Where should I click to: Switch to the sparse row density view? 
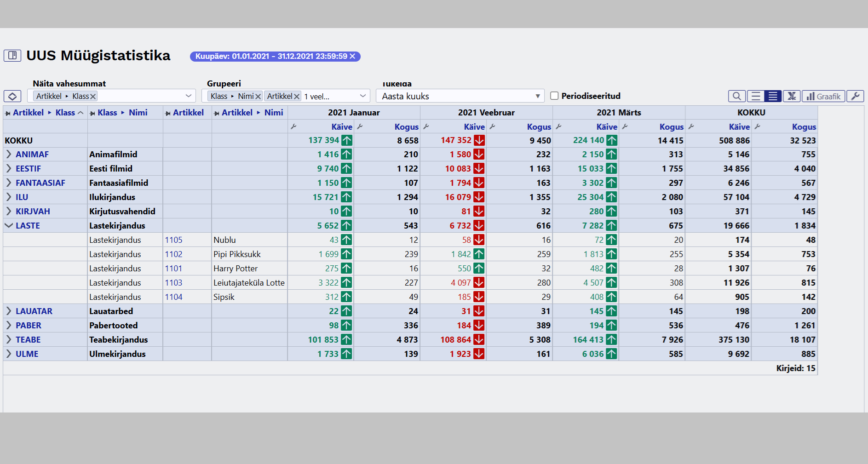755,96
